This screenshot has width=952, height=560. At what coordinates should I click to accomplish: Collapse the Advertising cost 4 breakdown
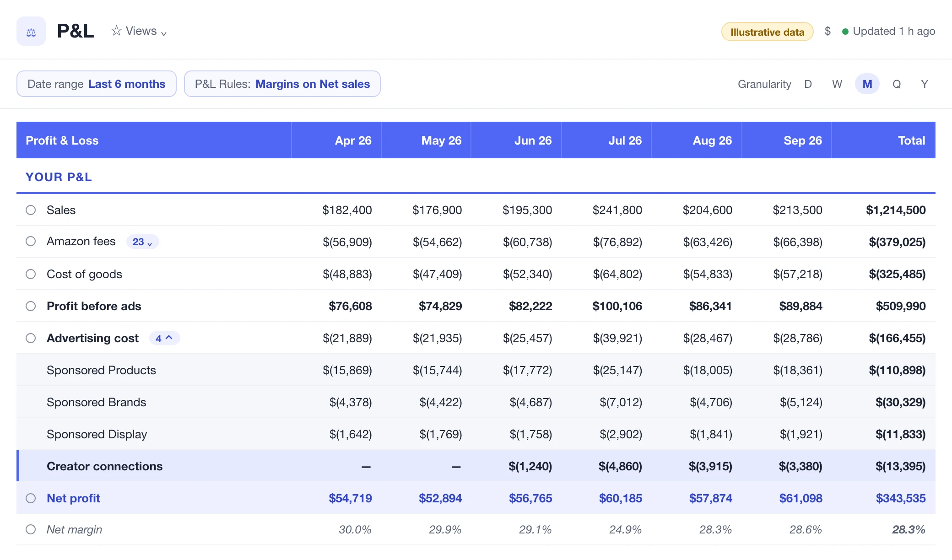(x=164, y=338)
